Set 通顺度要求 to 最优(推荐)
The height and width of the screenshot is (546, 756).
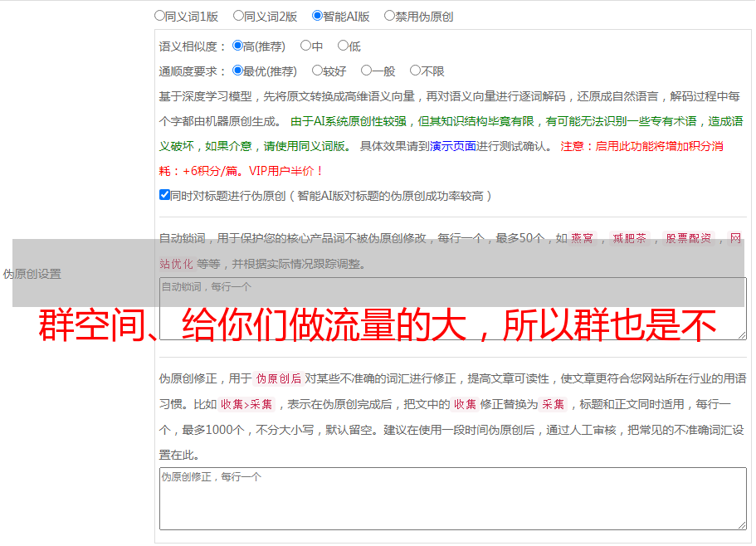[x=237, y=71]
